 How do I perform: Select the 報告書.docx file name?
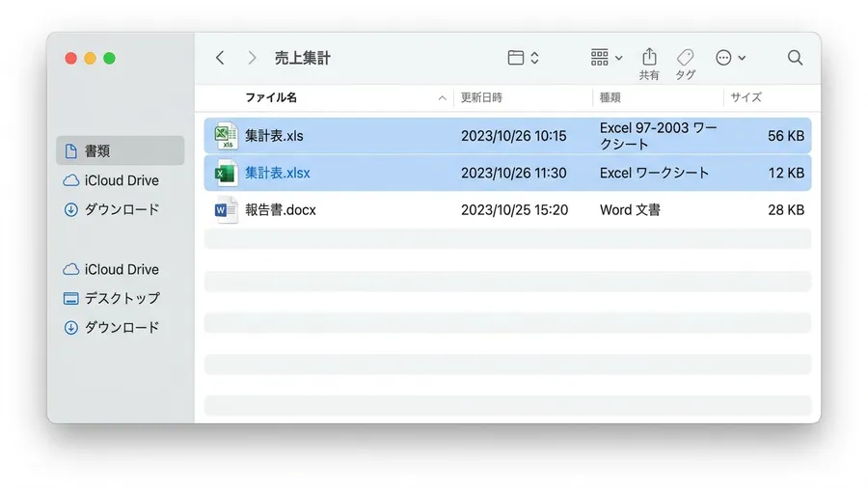pos(280,209)
